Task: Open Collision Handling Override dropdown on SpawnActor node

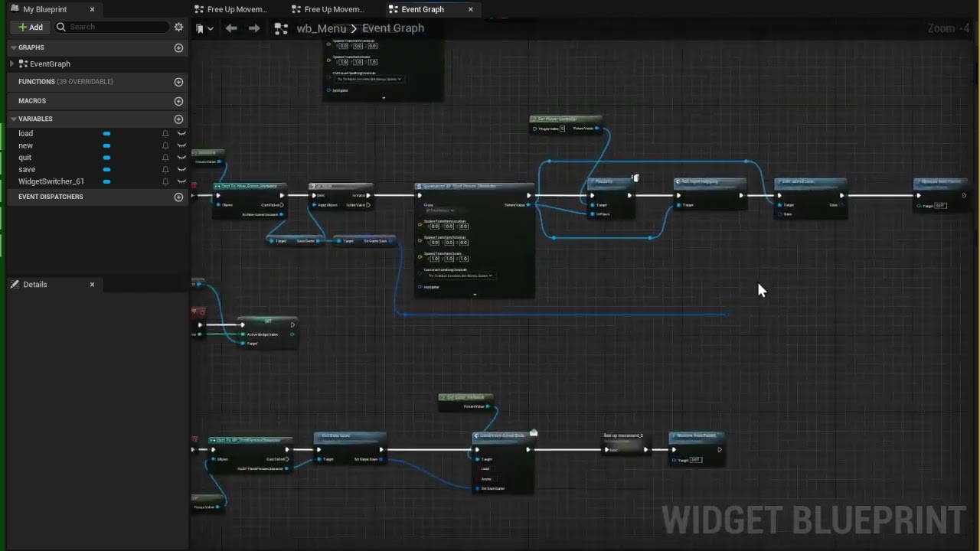Action: pyautogui.click(x=459, y=275)
